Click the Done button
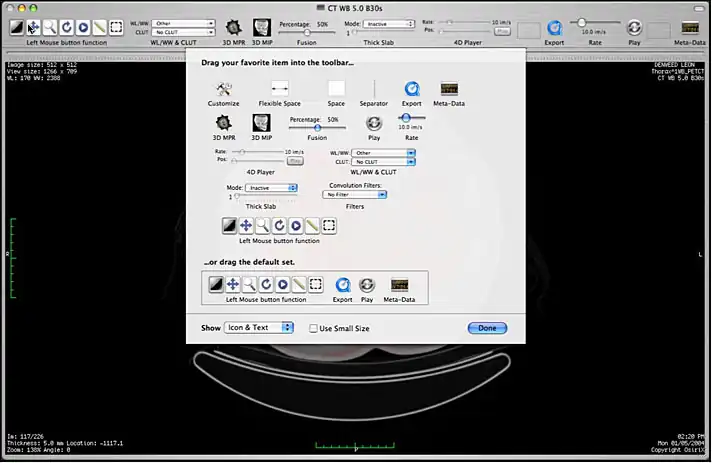This screenshot has height=463, width=712. point(487,328)
